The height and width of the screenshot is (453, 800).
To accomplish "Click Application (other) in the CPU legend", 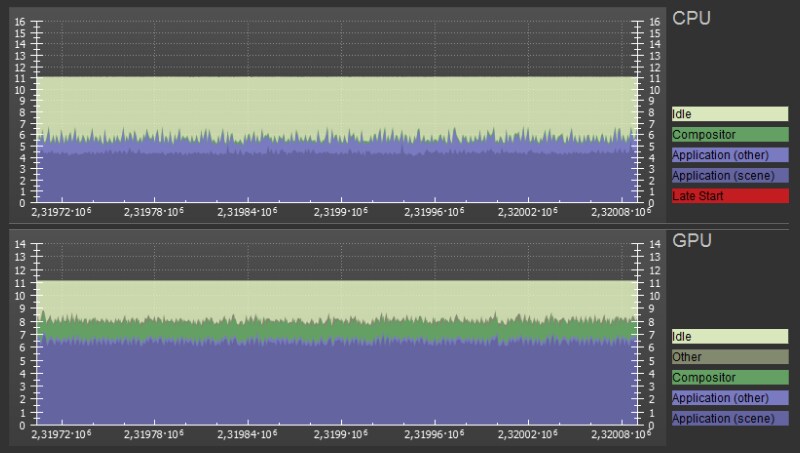I will 729,155.
